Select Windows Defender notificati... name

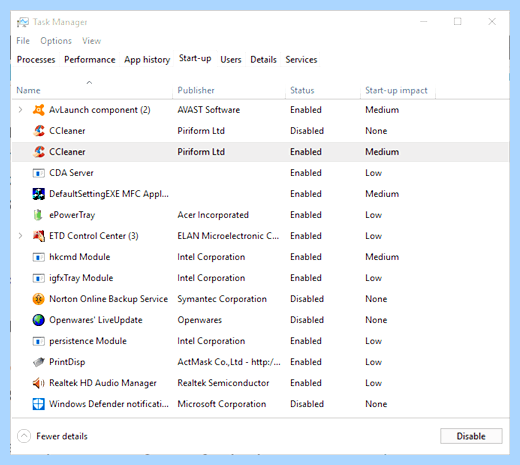tap(109, 404)
